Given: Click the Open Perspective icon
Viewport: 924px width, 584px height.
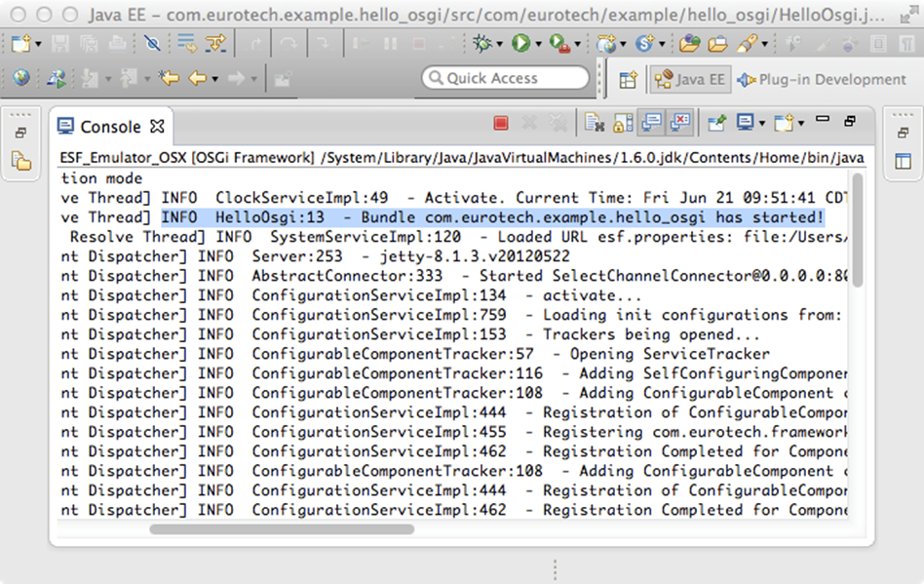Looking at the screenshot, I should [x=628, y=79].
